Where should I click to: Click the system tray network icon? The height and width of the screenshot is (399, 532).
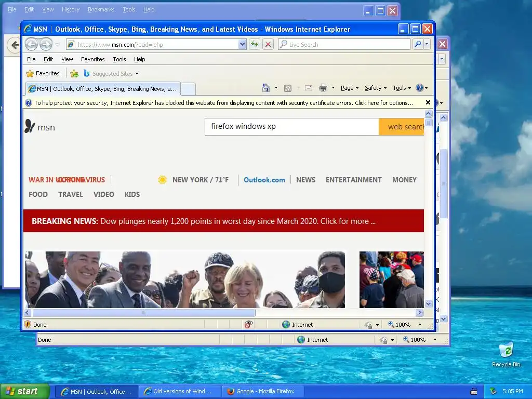[x=494, y=391]
